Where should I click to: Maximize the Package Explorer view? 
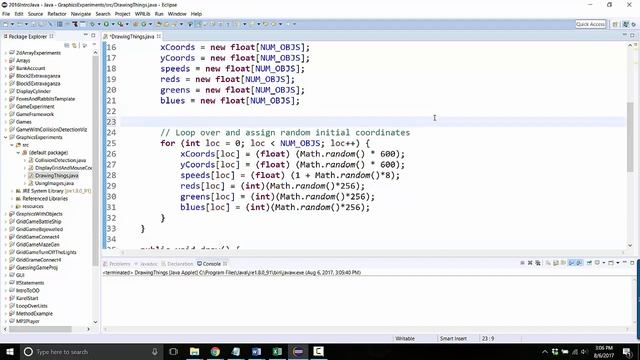[x=93, y=36]
